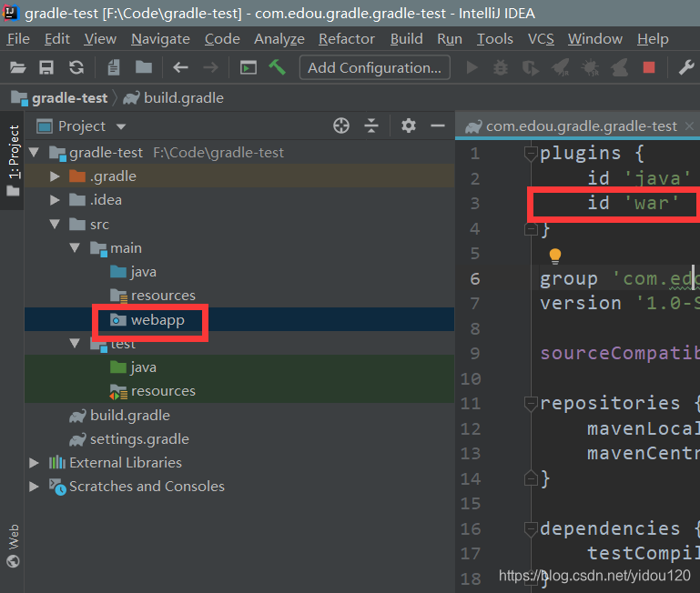Open settings with the wrench icon
Image resolution: width=700 pixels, height=593 pixels.
(686, 68)
